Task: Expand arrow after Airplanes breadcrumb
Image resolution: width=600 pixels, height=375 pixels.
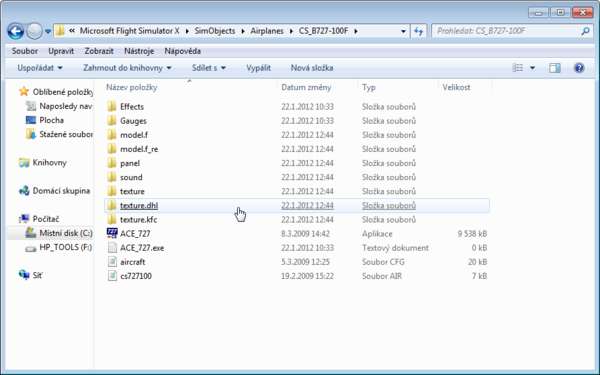Action: (x=292, y=31)
